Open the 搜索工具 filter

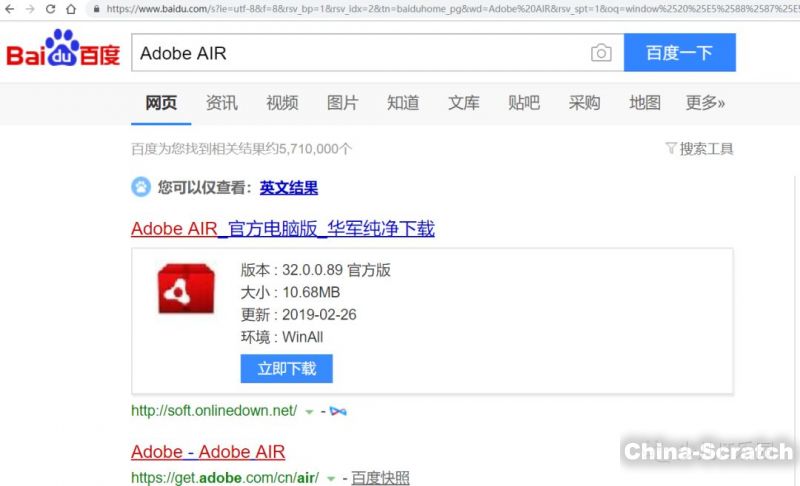pos(699,149)
